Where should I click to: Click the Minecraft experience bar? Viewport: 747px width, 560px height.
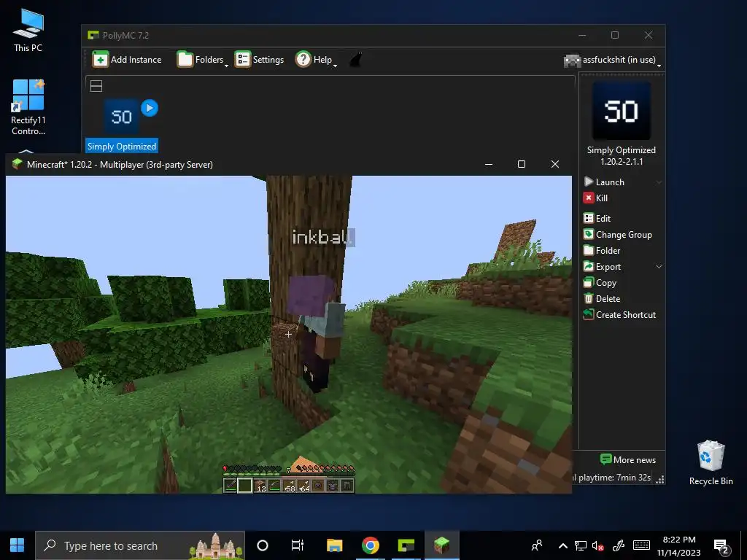[x=289, y=474]
